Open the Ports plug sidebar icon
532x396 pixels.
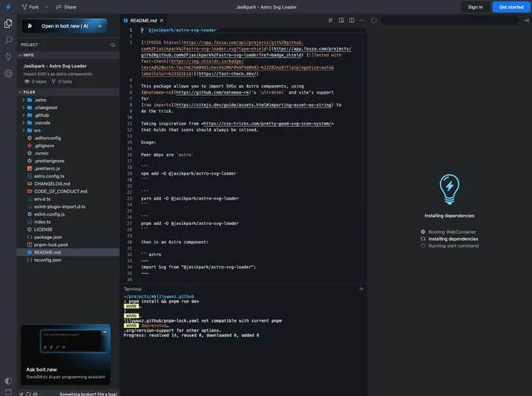[x=9, y=56]
